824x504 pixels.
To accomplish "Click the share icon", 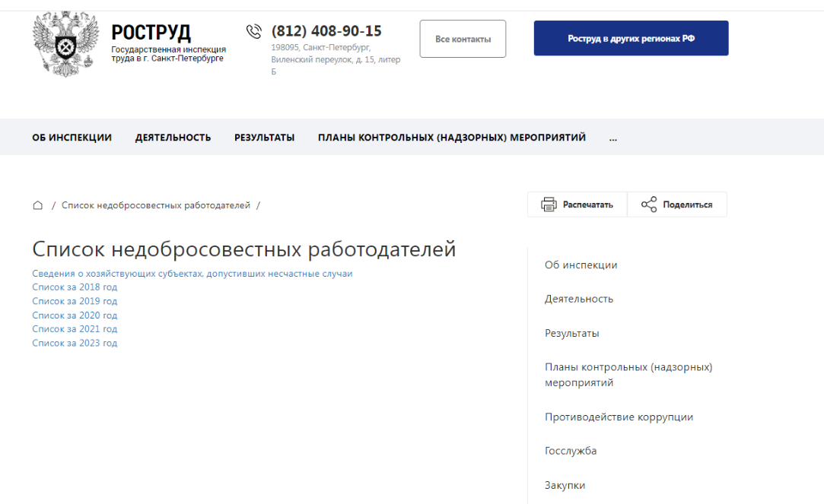I will (x=649, y=204).
